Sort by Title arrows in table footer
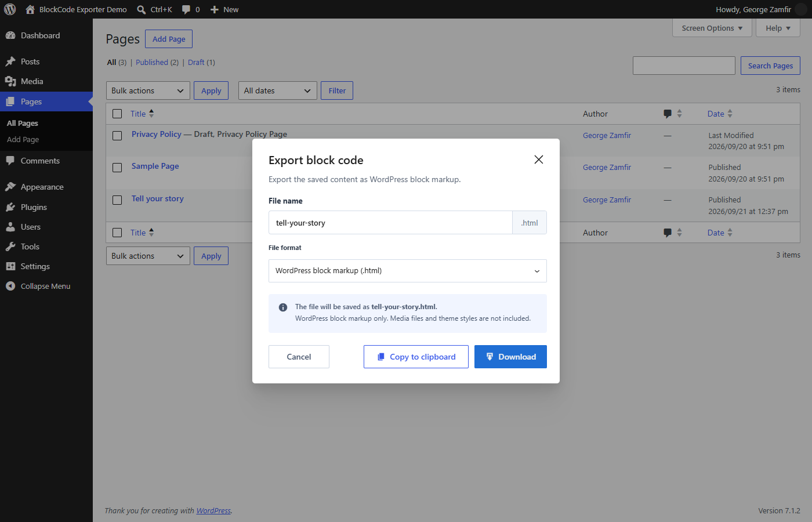812x522 pixels. click(151, 233)
